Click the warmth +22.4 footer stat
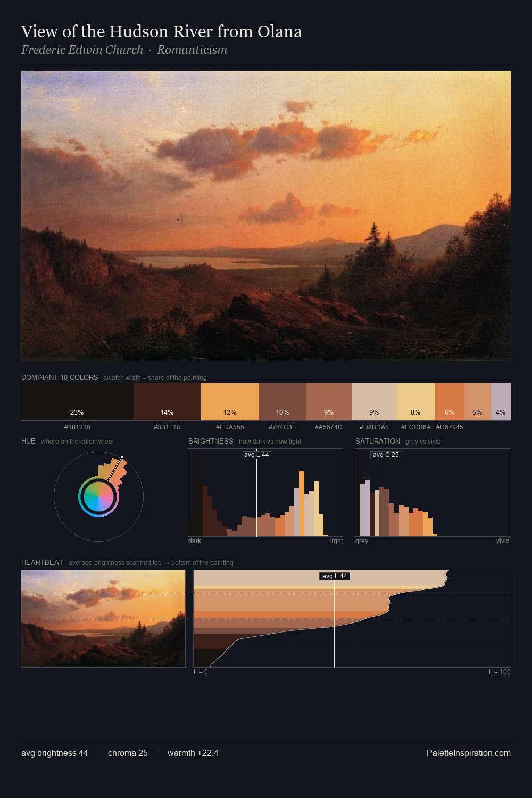Image resolution: width=532 pixels, height=798 pixels. [x=193, y=753]
